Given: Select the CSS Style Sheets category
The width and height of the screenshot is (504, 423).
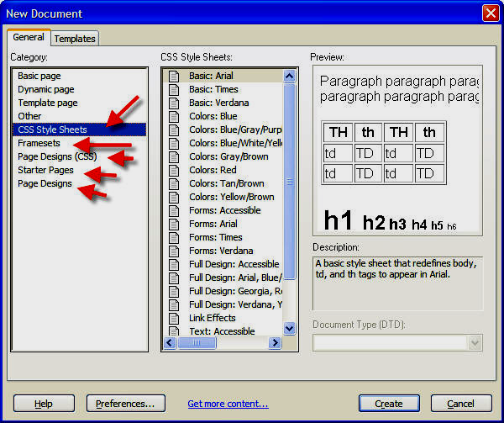Looking at the screenshot, I should point(80,130).
